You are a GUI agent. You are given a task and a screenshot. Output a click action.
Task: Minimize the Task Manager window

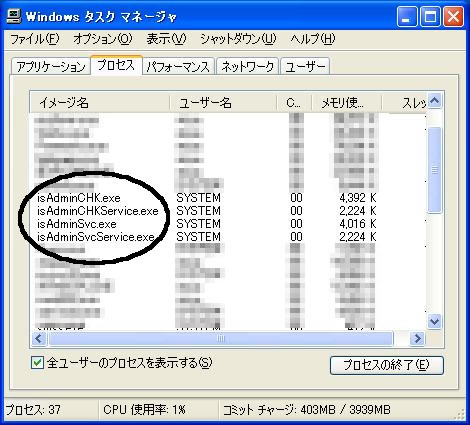[407, 16]
